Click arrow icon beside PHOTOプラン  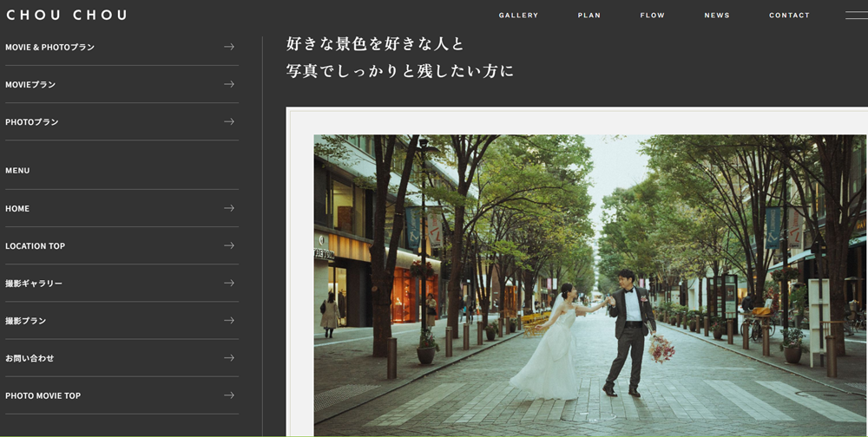[x=229, y=121]
